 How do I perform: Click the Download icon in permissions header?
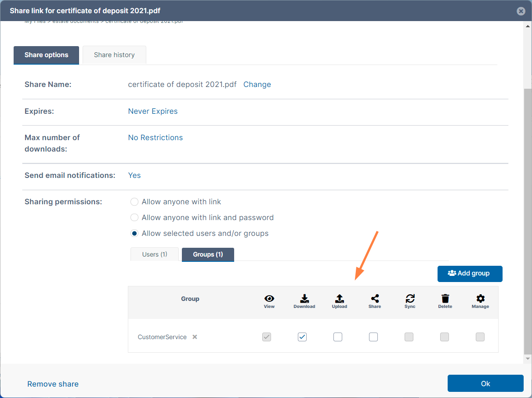tap(304, 299)
